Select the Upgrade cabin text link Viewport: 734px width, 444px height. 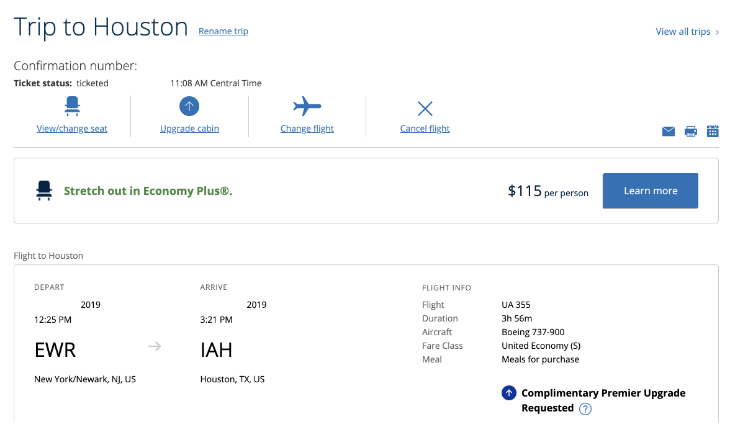[190, 129]
